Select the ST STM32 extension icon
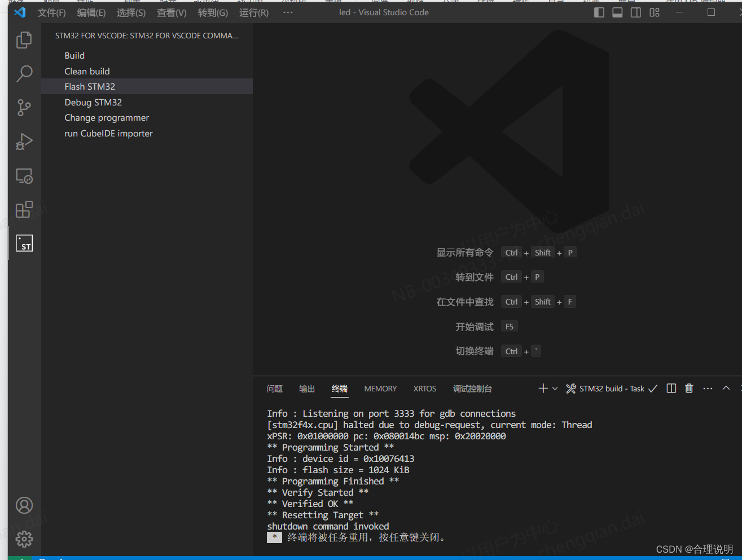 point(24,243)
